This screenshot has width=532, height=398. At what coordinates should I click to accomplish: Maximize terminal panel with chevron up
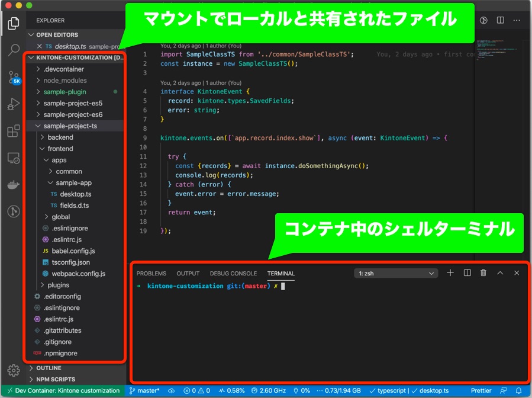click(x=500, y=272)
